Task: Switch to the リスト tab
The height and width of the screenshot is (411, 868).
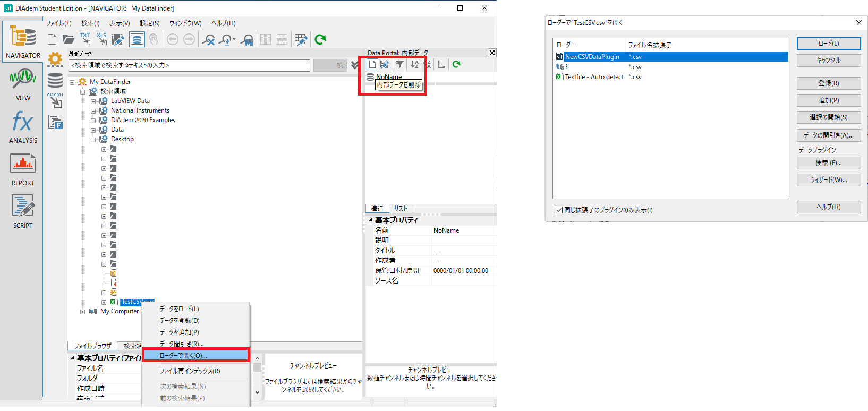Action: [x=401, y=209]
